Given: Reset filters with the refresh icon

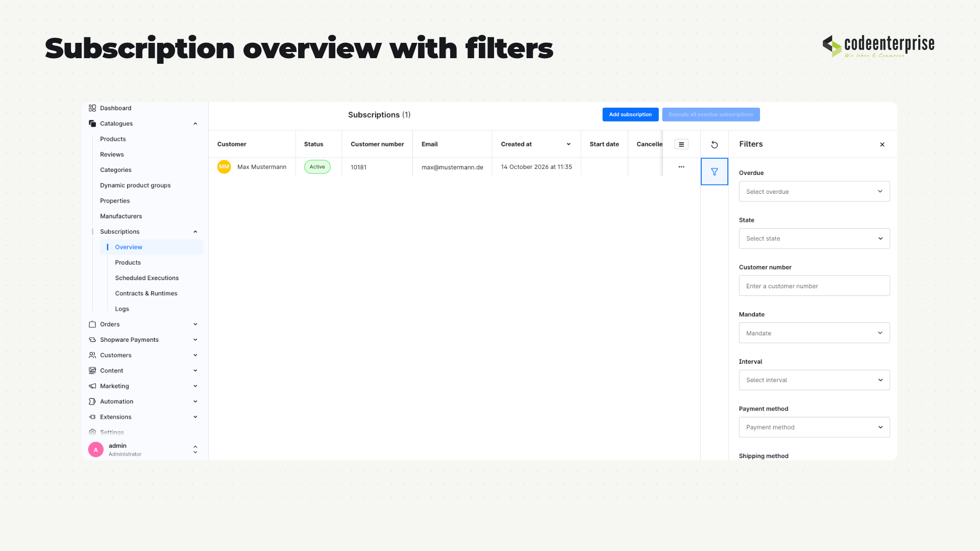Looking at the screenshot, I should (x=715, y=145).
